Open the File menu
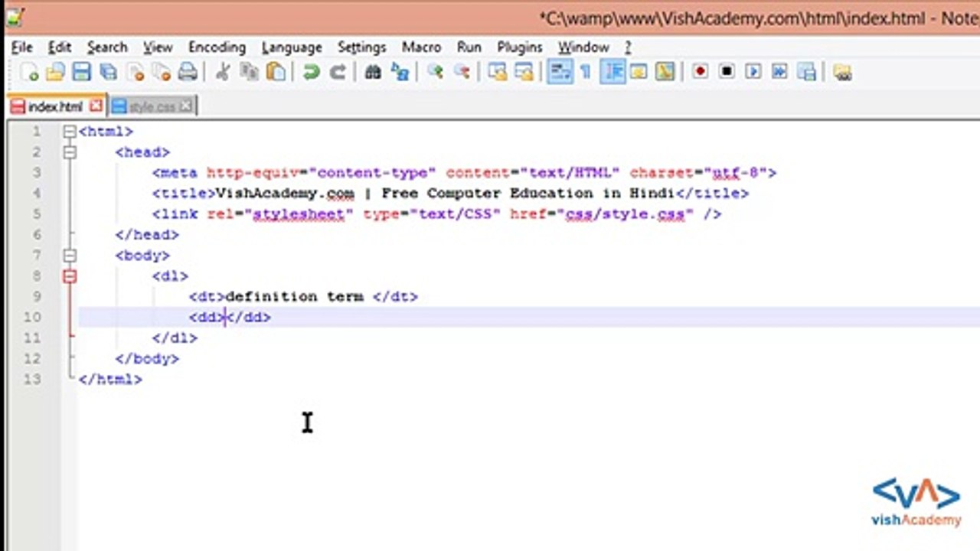Viewport: 980px width, 551px height. [21, 47]
